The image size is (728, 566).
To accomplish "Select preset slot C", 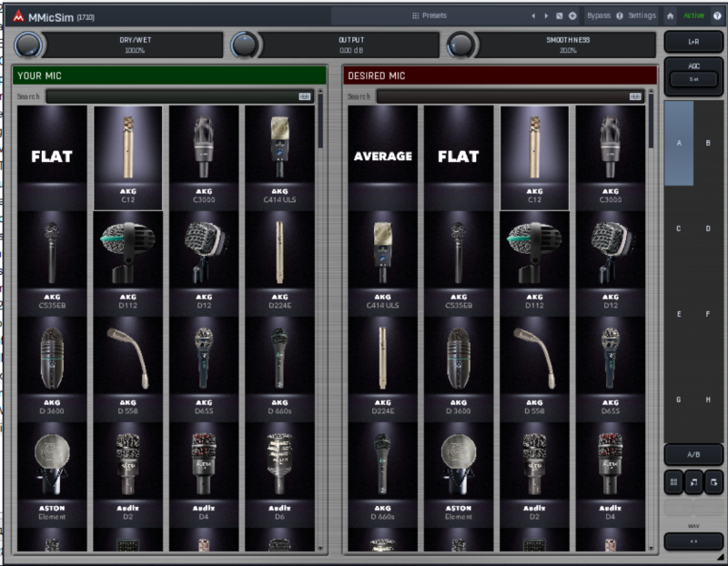I will [679, 228].
